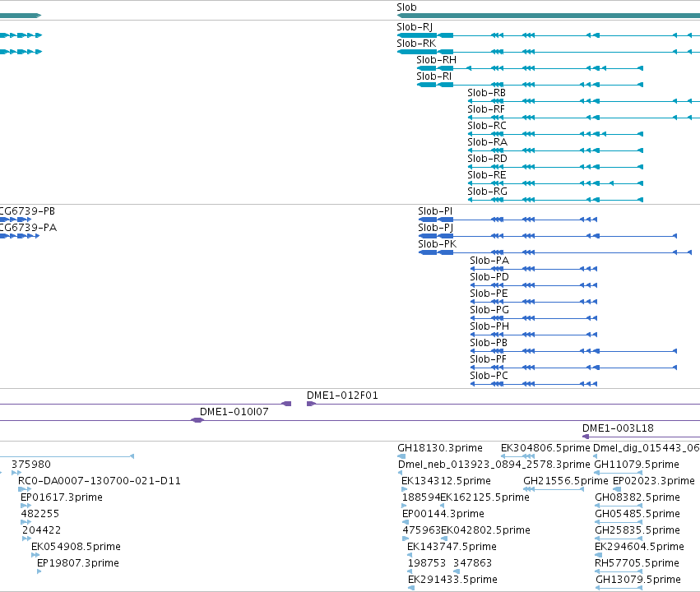
Task: Click the EK054908.5prime EST label
Action: [76, 548]
